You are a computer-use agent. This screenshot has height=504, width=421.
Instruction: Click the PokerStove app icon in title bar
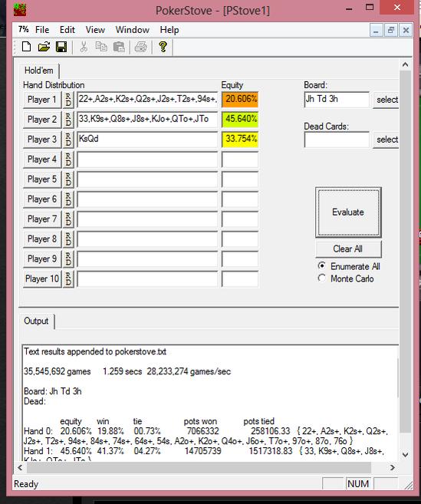[x=20, y=10]
